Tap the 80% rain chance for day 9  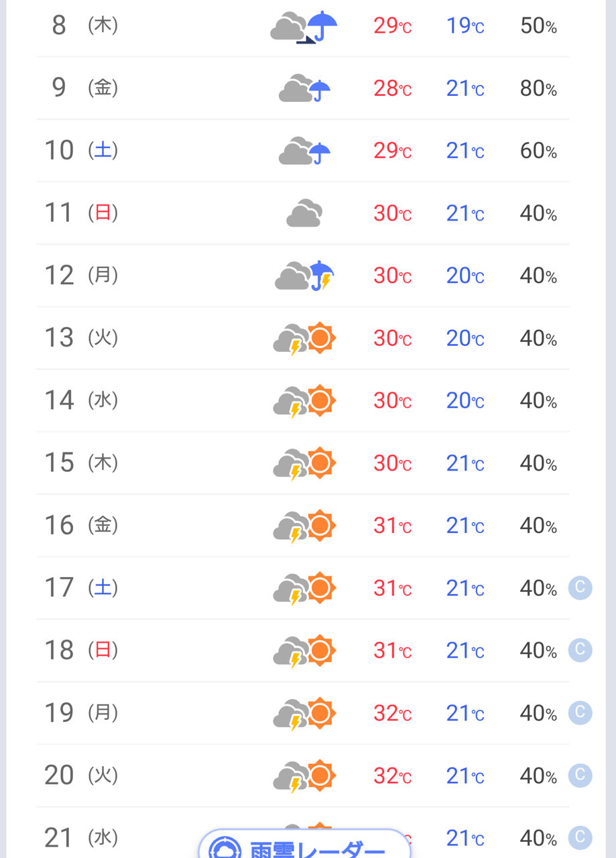[538, 88]
